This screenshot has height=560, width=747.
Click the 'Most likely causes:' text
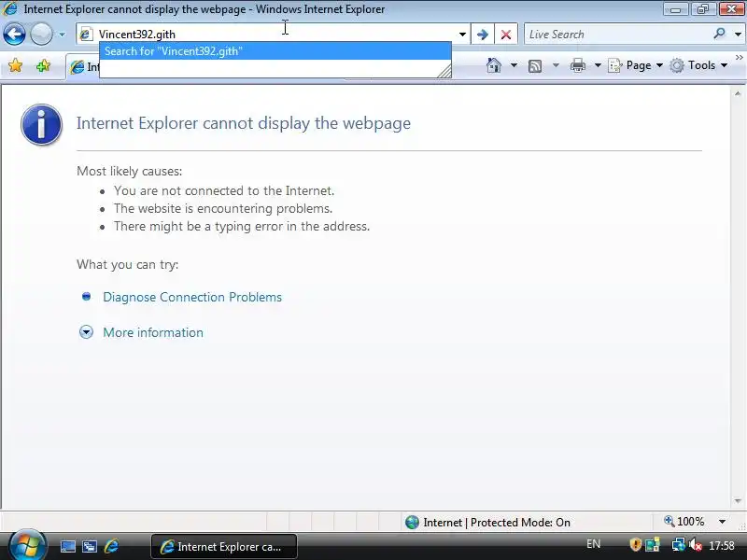pyautogui.click(x=129, y=171)
